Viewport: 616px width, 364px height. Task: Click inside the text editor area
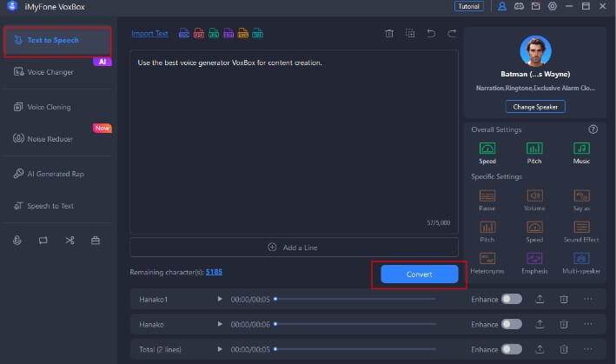pos(294,142)
